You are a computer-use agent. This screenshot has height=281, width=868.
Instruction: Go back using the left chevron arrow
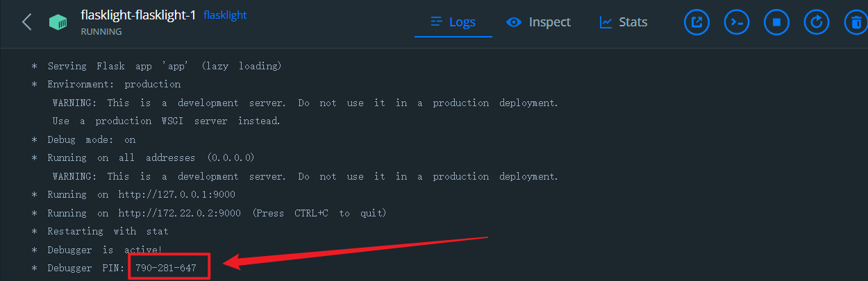coord(26,22)
